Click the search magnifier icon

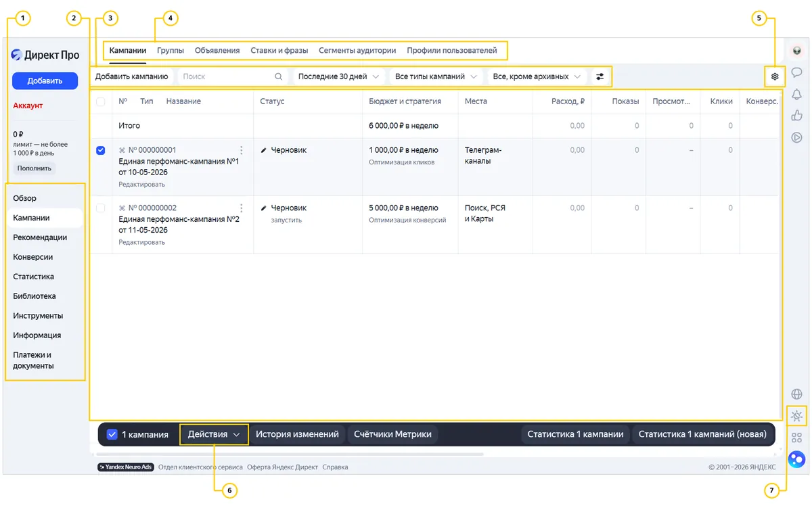pyautogui.click(x=279, y=76)
